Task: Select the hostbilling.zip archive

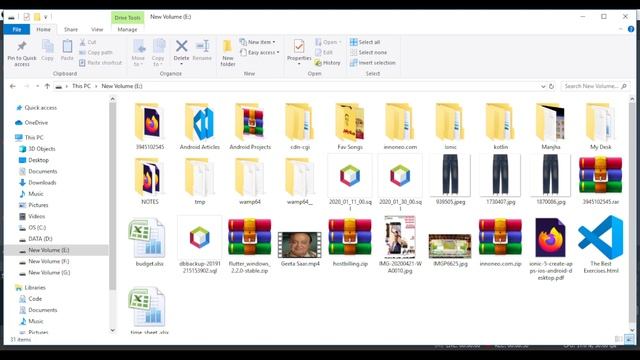Action: 350,242
